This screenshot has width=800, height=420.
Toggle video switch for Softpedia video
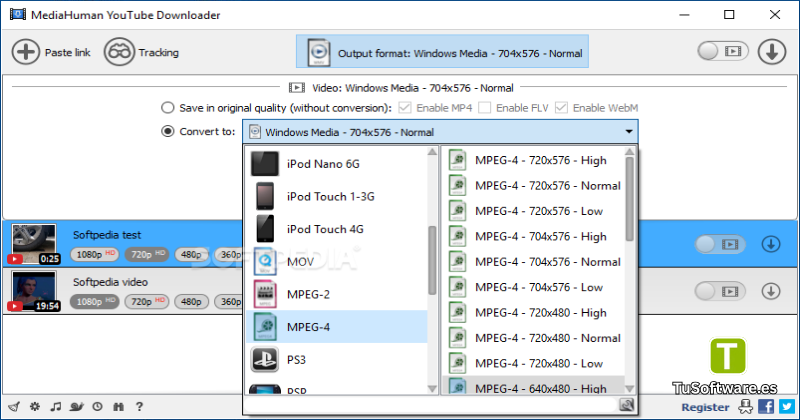click(720, 291)
